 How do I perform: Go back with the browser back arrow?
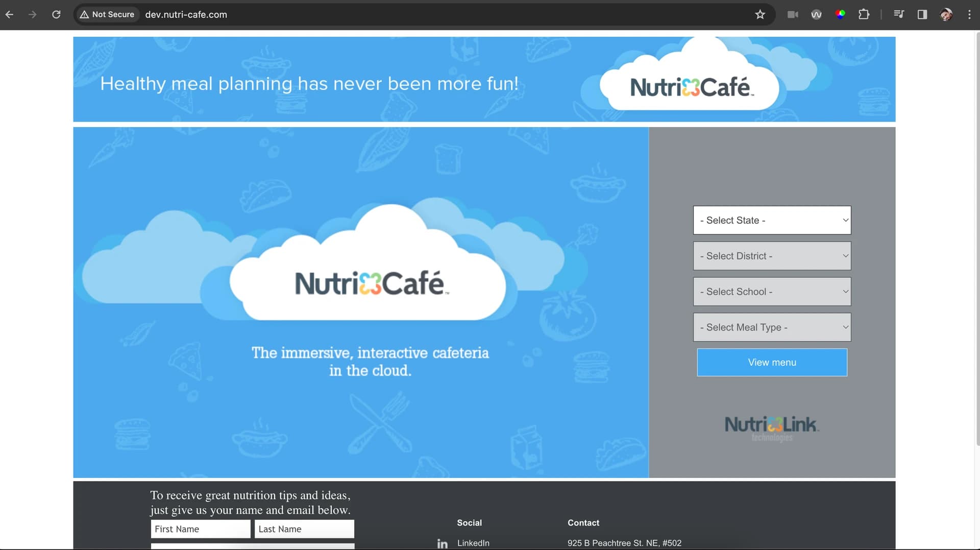tap(9, 14)
